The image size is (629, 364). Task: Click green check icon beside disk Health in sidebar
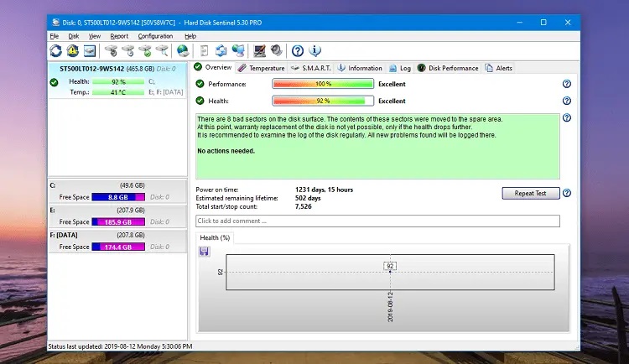tap(55, 82)
